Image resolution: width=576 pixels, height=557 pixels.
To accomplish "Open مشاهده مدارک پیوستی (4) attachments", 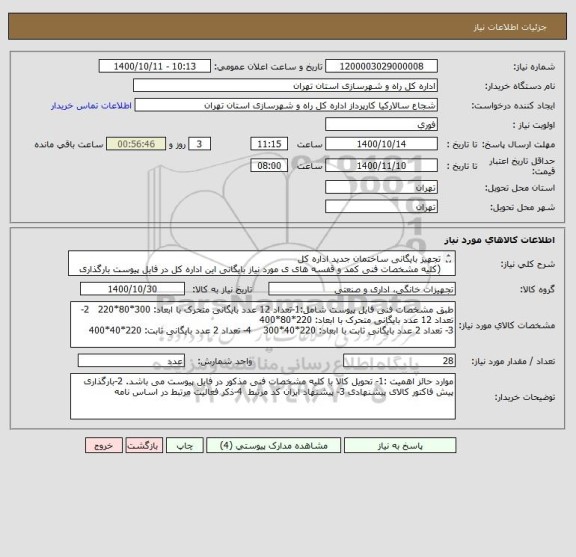I will click(x=273, y=445).
